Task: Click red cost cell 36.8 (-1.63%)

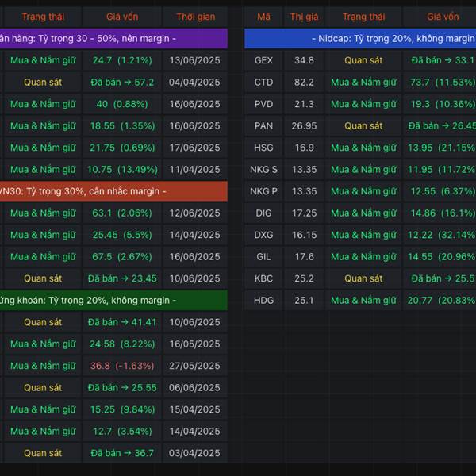Action: (122, 366)
